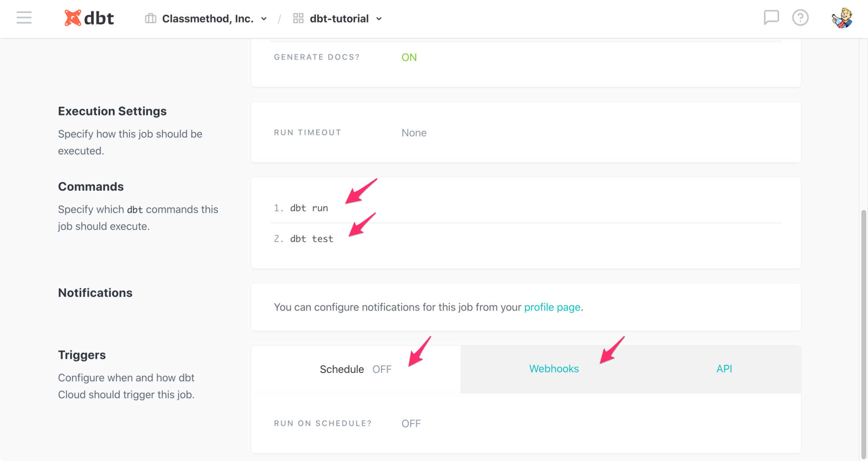Expand the dbt-tutorial project dropdown

pos(339,19)
